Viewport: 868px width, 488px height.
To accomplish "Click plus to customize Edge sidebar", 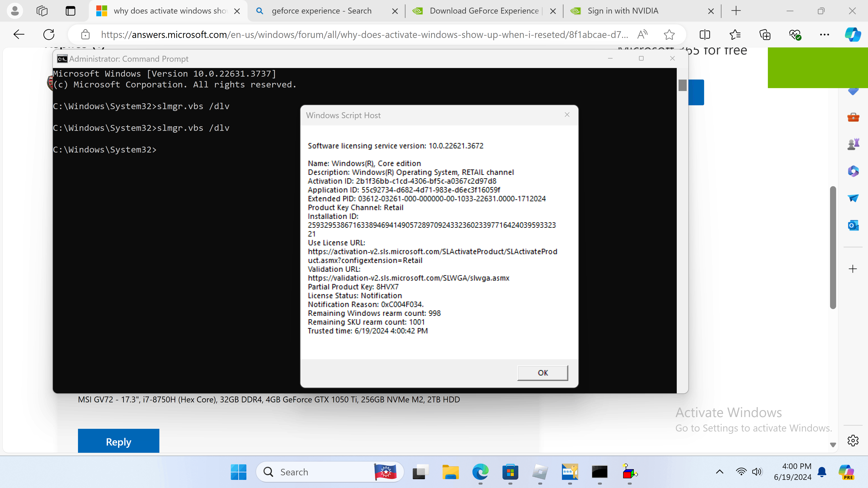I will [x=853, y=269].
